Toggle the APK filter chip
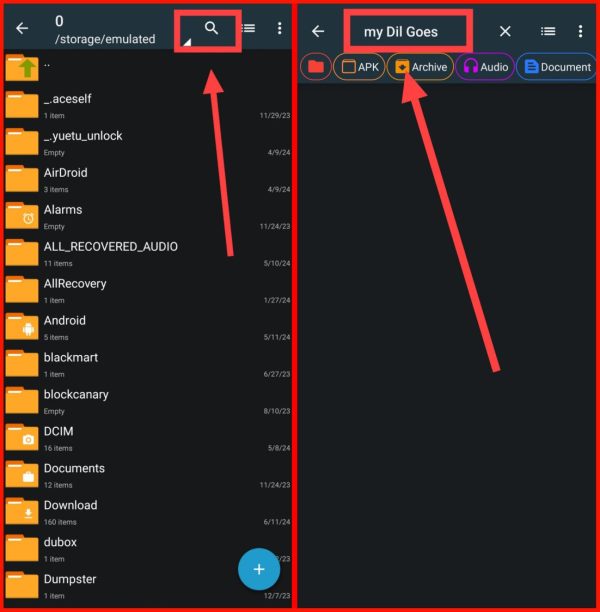This screenshot has height=612, width=600. (x=359, y=67)
